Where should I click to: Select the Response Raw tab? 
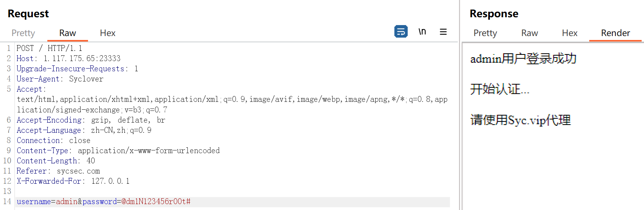529,33
